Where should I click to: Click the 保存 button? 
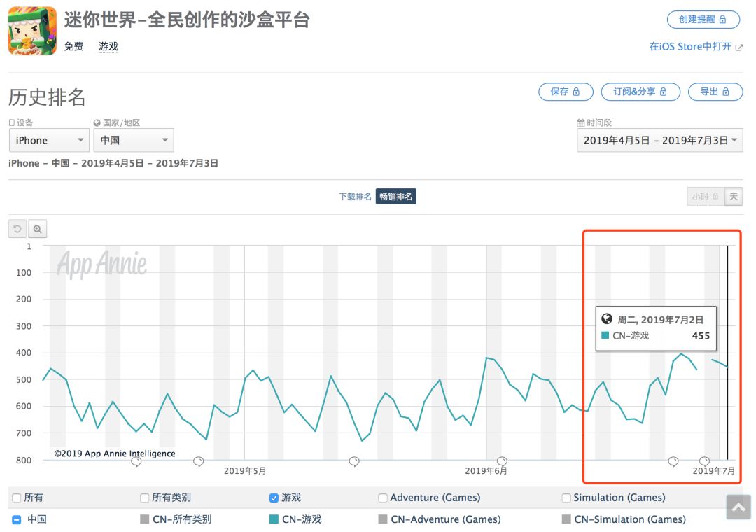566,92
